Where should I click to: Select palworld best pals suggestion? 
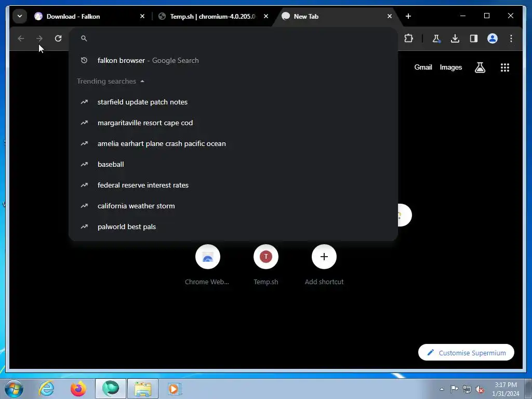coord(233,227)
